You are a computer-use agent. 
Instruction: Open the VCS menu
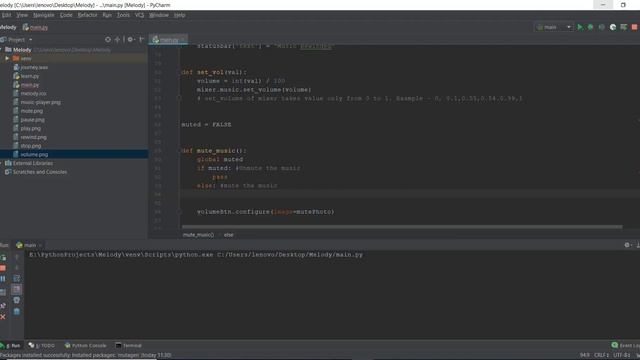(139, 15)
